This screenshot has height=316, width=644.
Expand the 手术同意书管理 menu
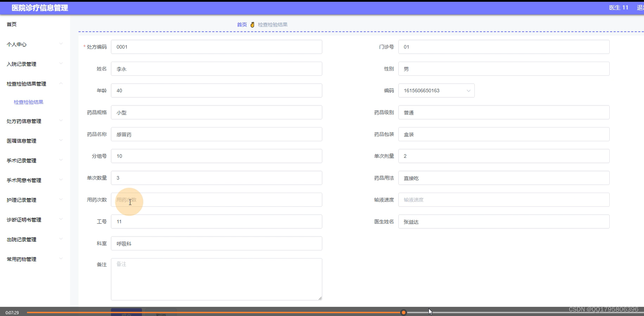[x=35, y=180]
